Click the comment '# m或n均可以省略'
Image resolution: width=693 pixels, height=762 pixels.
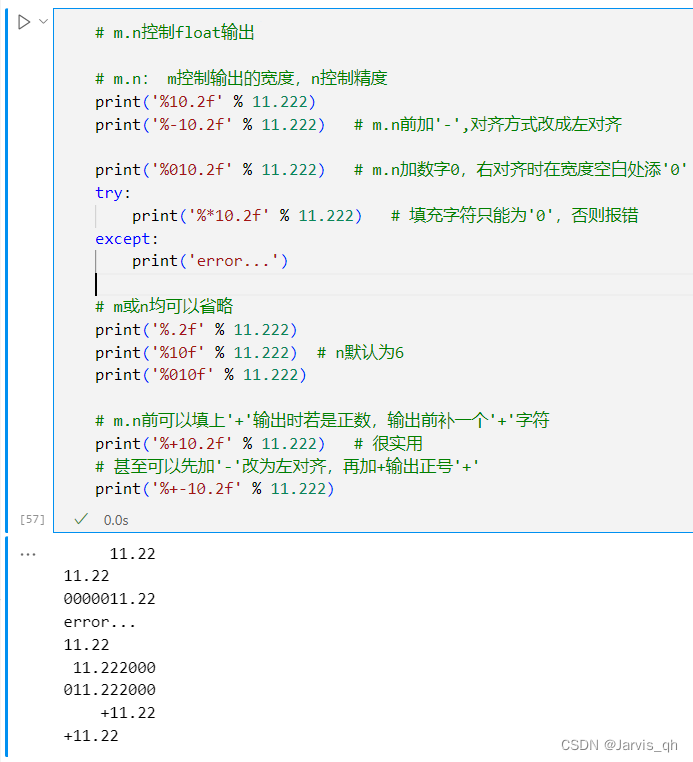(x=164, y=306)
